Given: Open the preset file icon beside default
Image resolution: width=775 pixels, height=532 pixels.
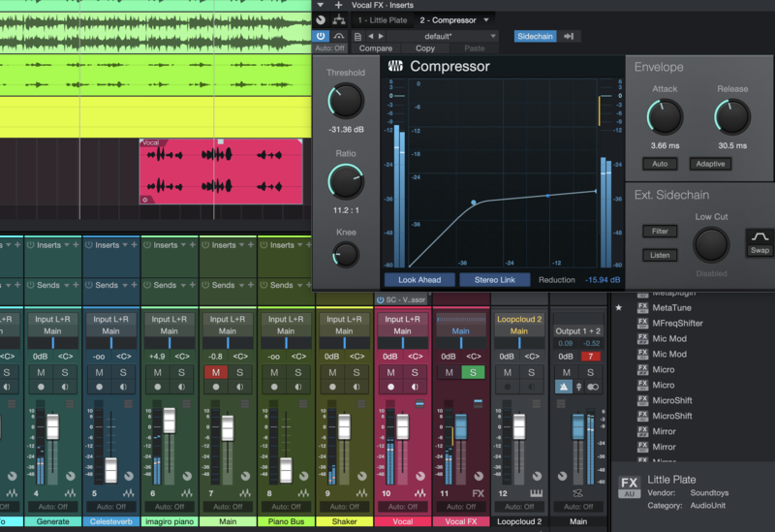Looking at the screenshot, I should [357, 36].
